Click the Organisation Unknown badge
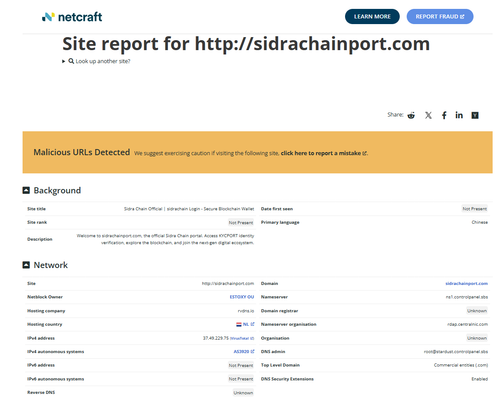Viewport: 500px width, 398px height. [x=477, y=338]
